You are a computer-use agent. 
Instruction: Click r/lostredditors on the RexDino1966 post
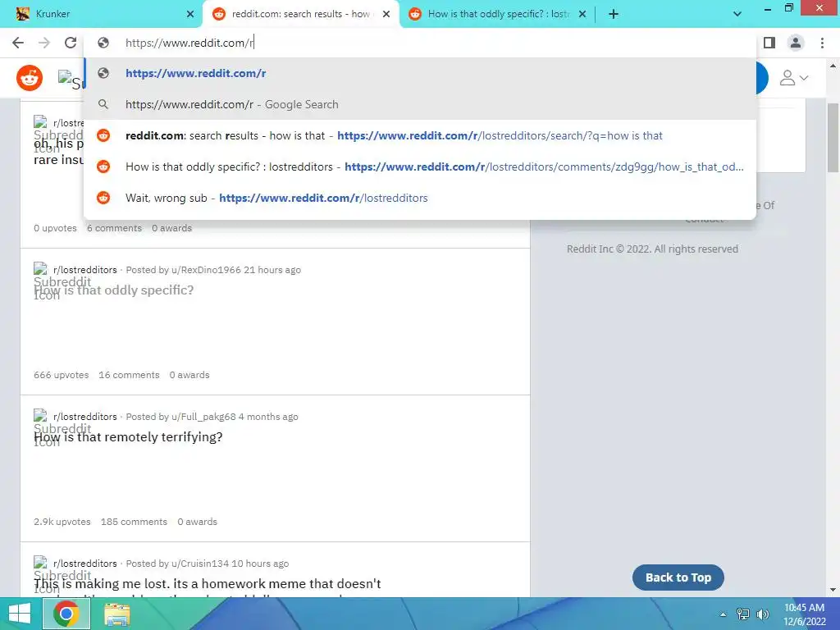84,270
